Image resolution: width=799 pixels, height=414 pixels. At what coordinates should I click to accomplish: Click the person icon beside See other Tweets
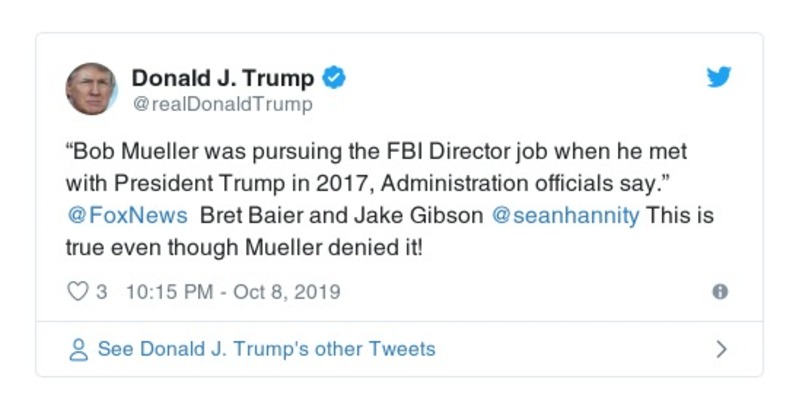77,350
